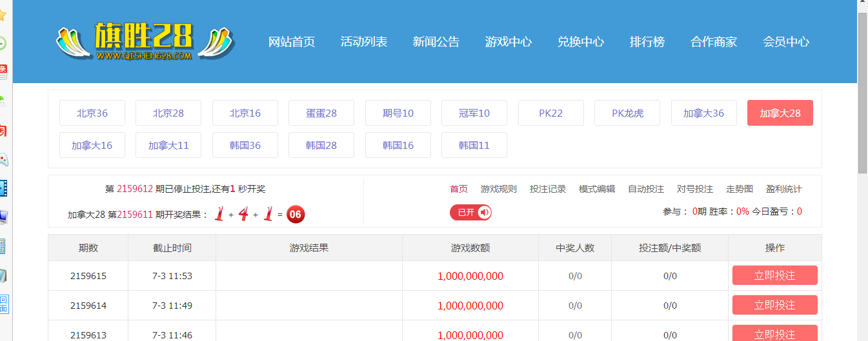Screen dimensions: 868x341
Task: Switch to 加拿大36 game
Action: (704, 113)
